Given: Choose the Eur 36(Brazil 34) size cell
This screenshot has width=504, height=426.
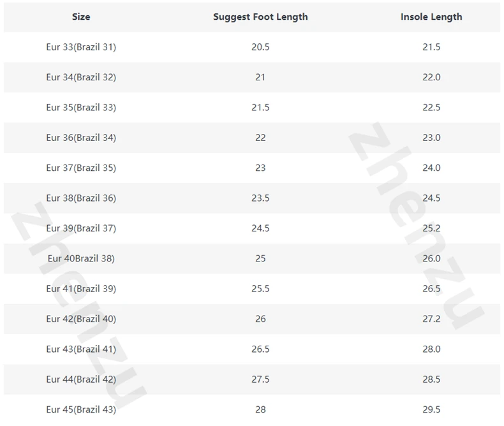Looking at the screenshot, I should coord(81,138).
